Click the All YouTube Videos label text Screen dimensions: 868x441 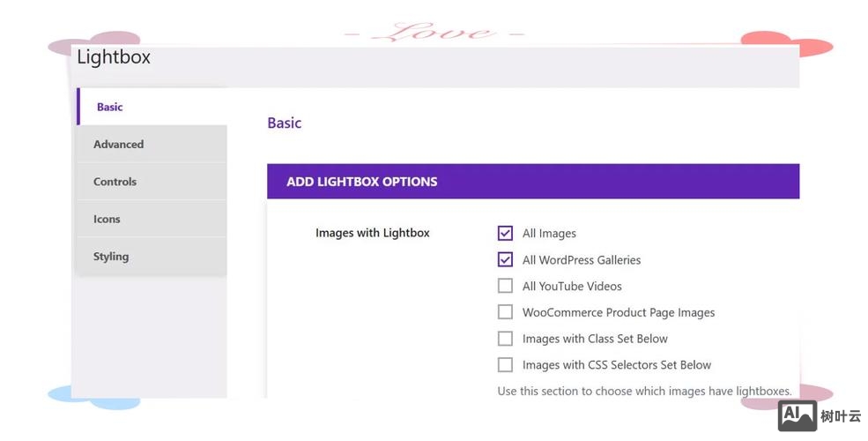click(x=572, y=287)
